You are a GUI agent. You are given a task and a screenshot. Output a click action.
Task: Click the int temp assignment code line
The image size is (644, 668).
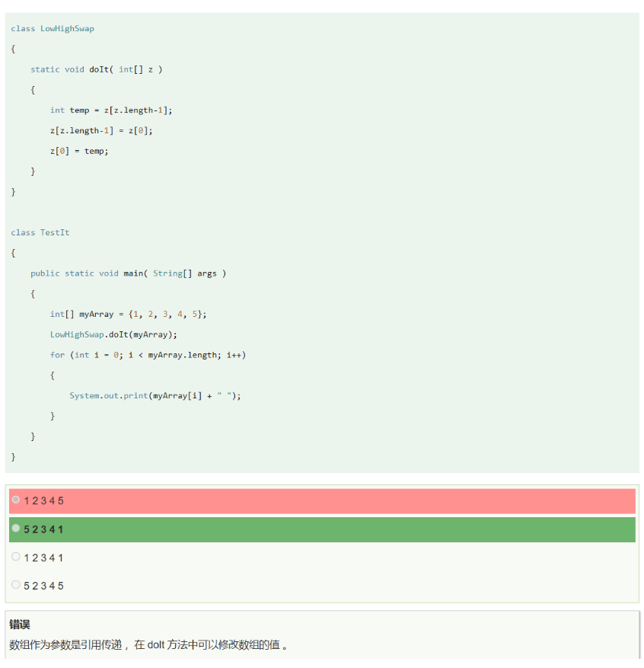(111, 110)
